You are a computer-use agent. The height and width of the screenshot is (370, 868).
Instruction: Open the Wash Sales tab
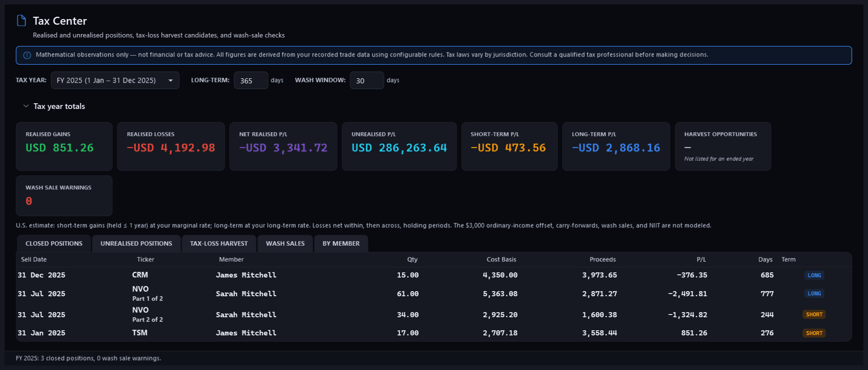pyautogui.click(x=285, y=243)
